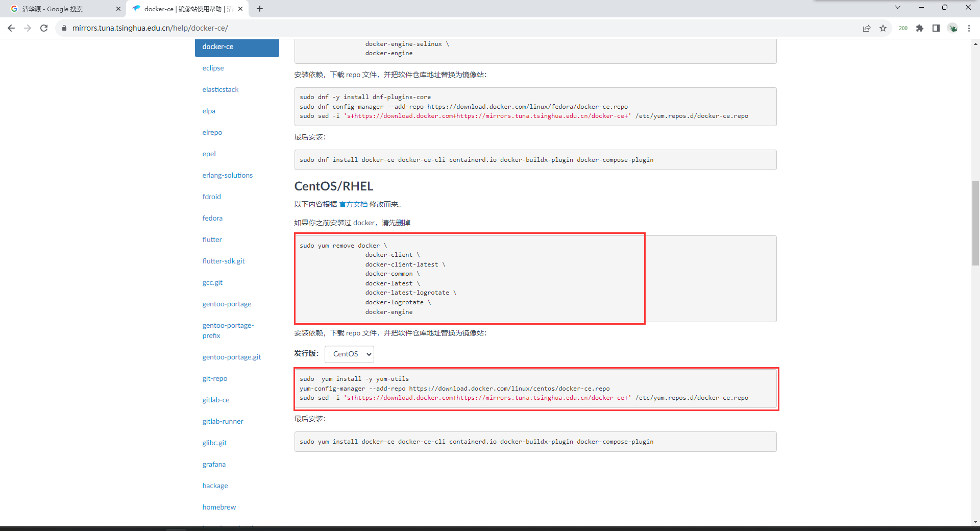Open elrepo mirror help

212,132
